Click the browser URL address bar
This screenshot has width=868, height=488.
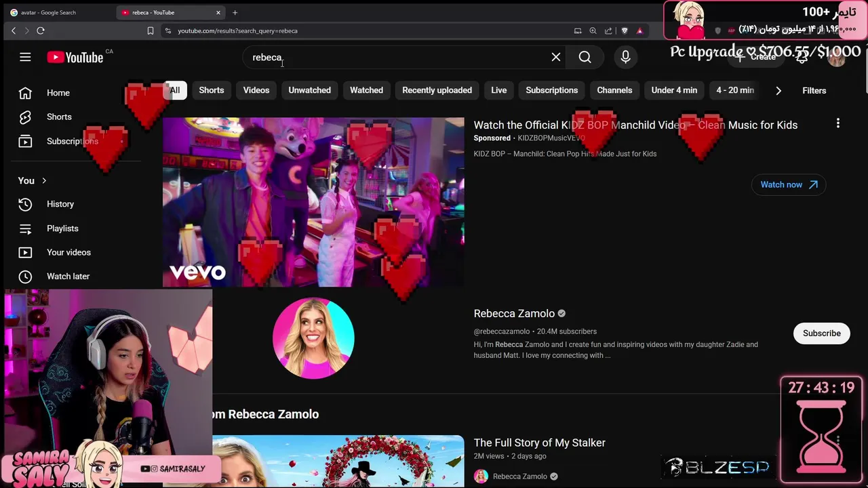pyautogui.click(x=373, y=30)
